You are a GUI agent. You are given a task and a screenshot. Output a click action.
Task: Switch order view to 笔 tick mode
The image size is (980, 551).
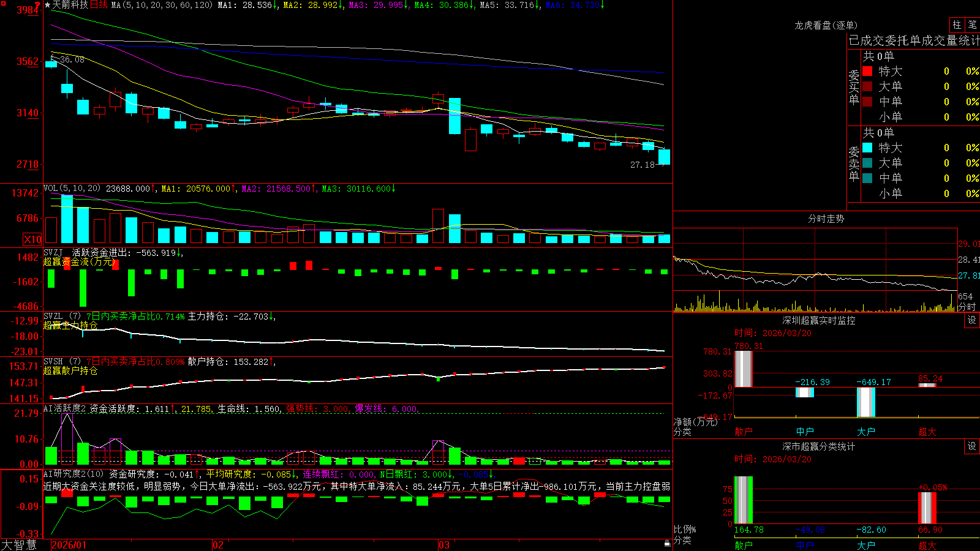973,24
